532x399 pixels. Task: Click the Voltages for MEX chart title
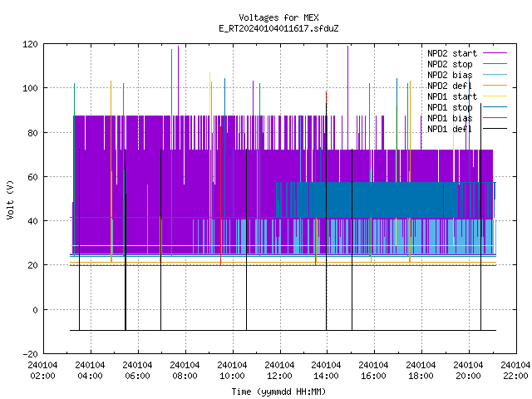(x=278, y=17)
